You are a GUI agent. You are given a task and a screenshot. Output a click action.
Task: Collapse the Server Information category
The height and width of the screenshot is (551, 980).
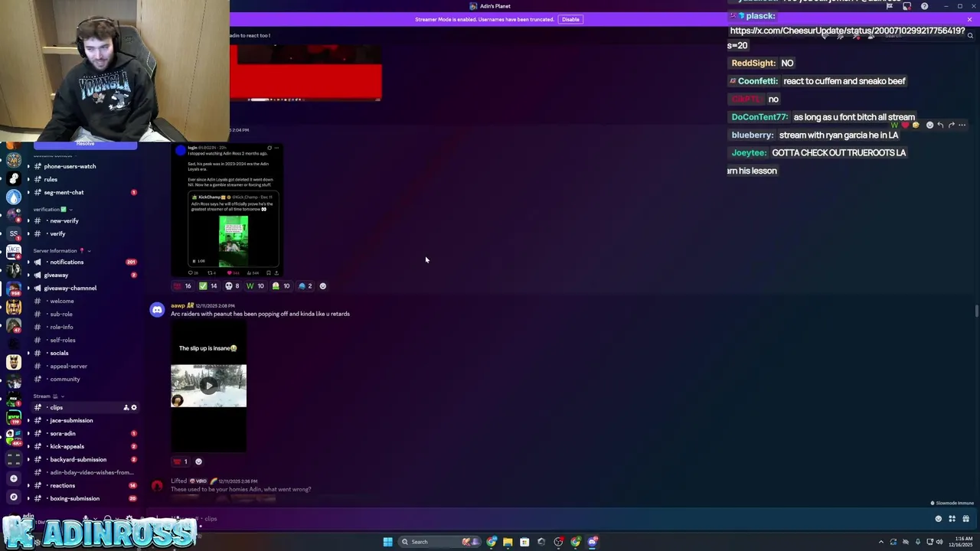[x=61, y=250]
